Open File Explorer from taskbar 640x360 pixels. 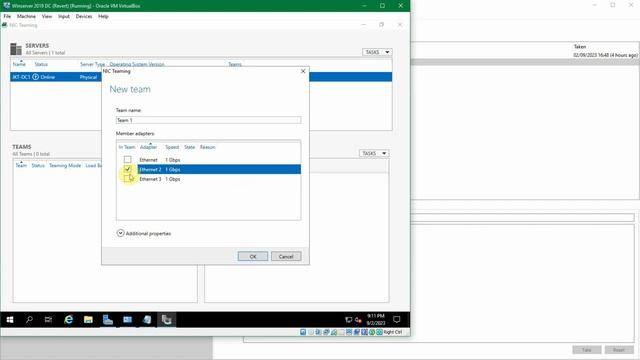[88, 320]
